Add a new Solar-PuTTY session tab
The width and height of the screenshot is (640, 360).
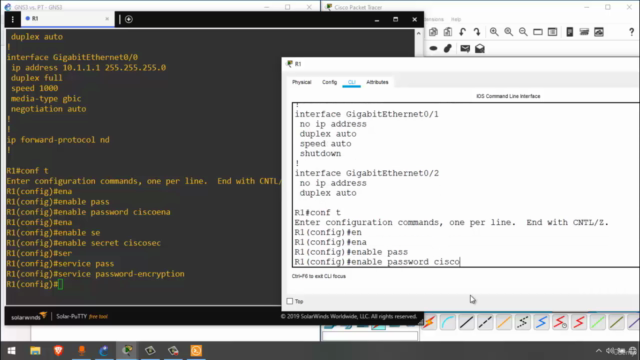[129, 19]
